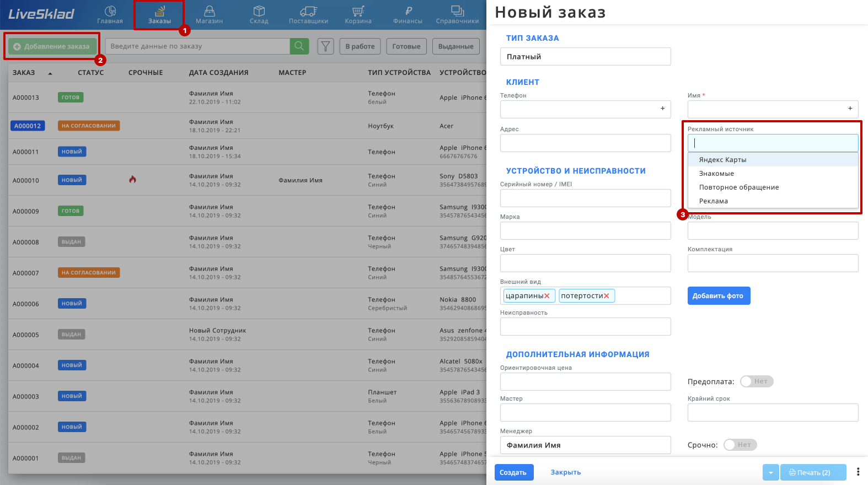The image size is (868, 485).
Task: Sort by МАСТЕР column header
Action: [292, 73]
